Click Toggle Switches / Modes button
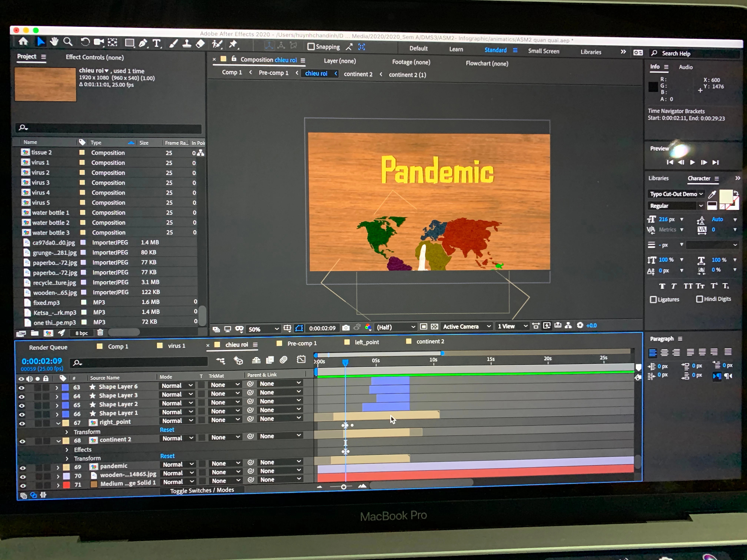Screen dimensions: 747x560 202,490
